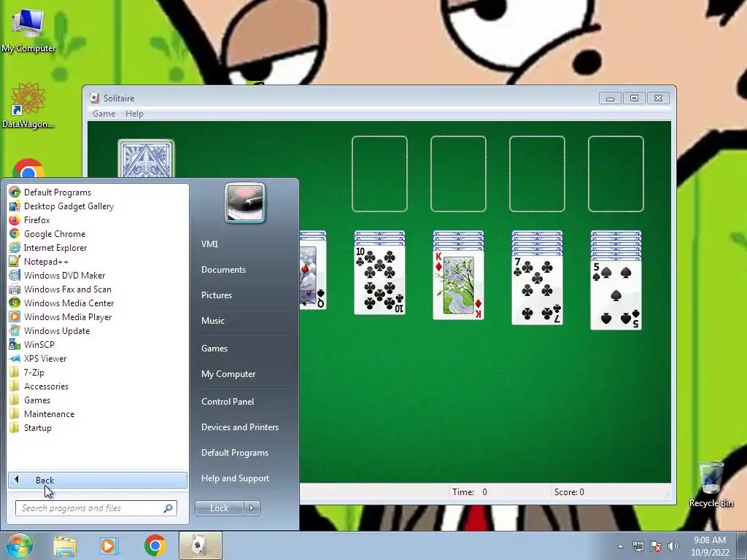Image resolution: width=747 pixels, height=560 pixels.
Task: Open Games in the Start menu right pane
Action: pos(245,348)
